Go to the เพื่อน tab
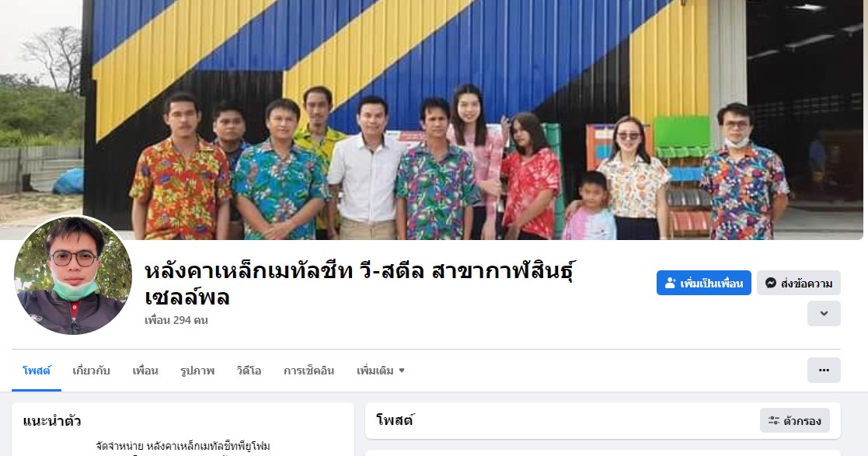Viewport: 868px width, 456px height. [x=145, y=371]
